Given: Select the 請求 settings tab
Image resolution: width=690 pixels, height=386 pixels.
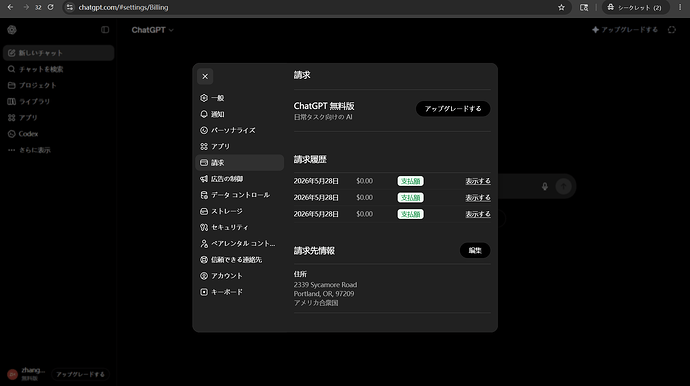Looking at the screenshot, I should coord(239,163).
